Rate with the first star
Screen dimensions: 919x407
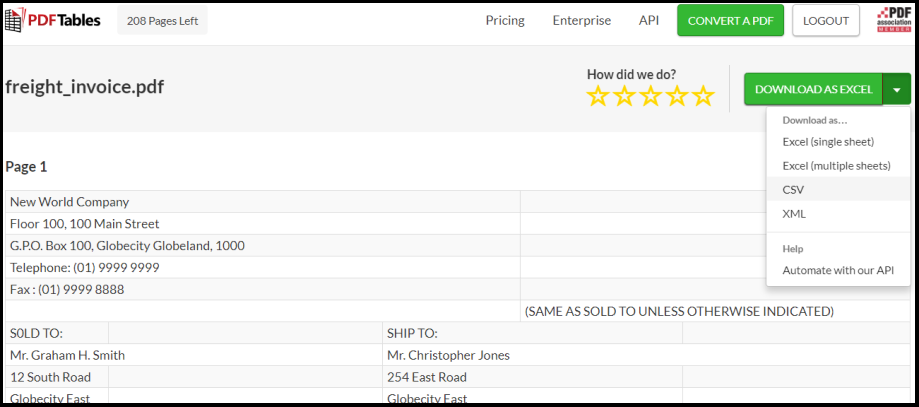(598, 96)
